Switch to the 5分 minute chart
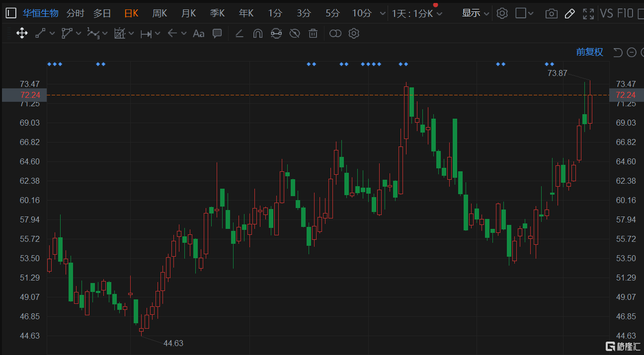The height and width of the screenshot is (355, 644). tap(332, 13)
